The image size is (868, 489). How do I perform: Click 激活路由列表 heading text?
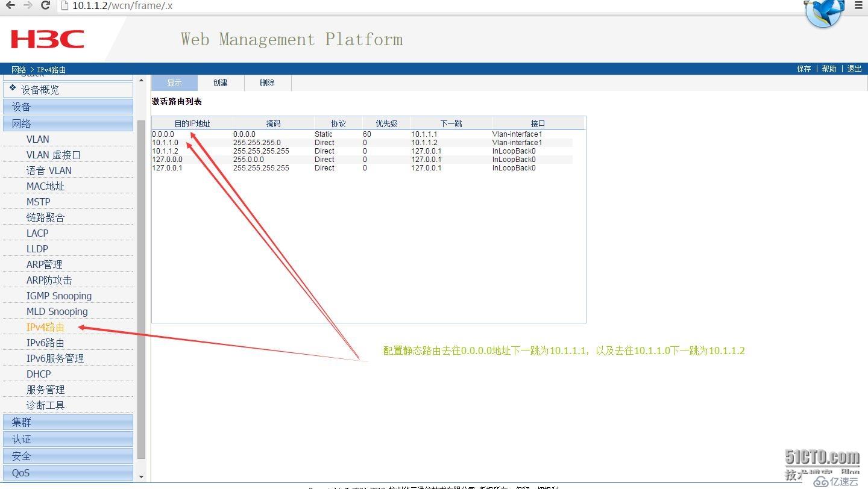pyautogui.click(x=177, y=102)
